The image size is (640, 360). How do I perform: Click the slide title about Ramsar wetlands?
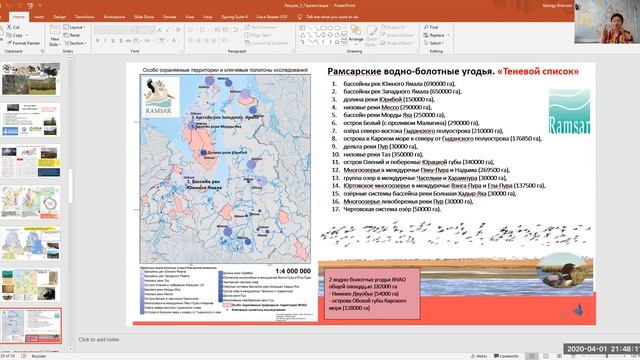tap(453, 71)
